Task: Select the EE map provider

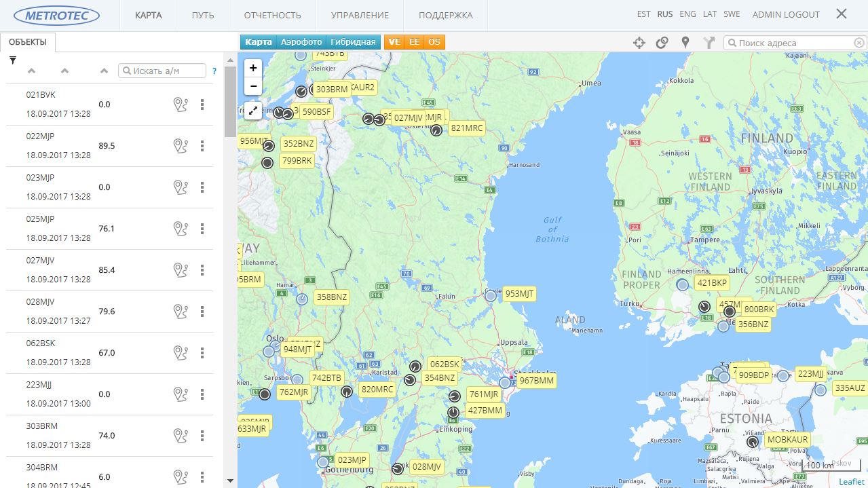Action: (x=414, y=42)
